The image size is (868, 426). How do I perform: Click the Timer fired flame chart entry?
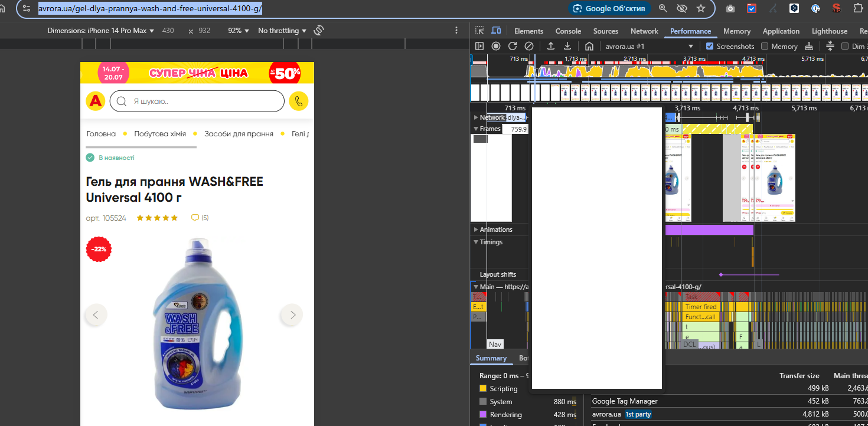(x=701, y=307)
